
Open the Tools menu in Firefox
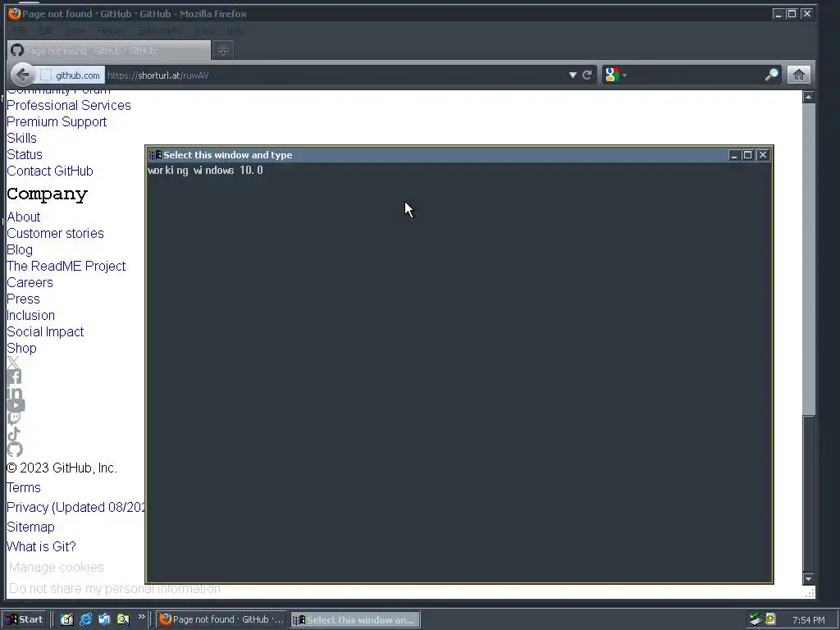coord(203,30)
